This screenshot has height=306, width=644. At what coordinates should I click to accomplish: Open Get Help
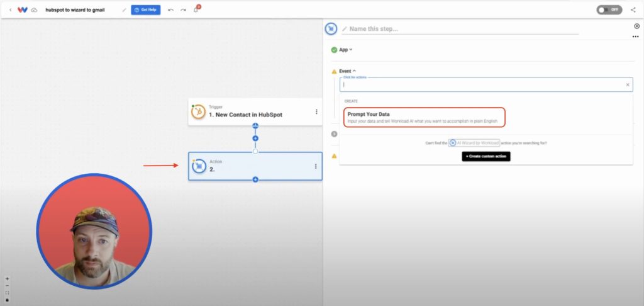coord(146,10)
